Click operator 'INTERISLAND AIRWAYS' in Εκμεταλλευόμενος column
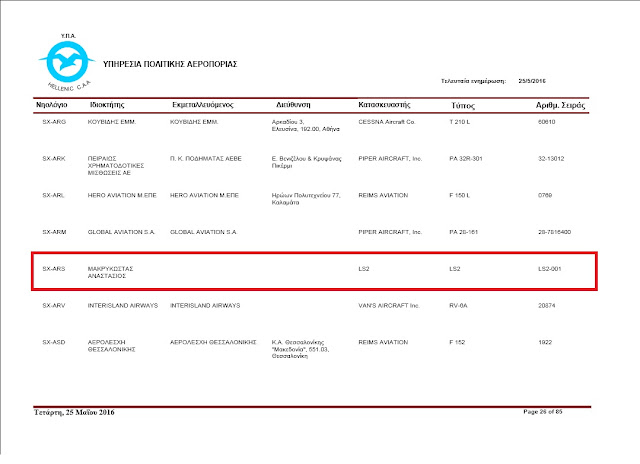This screenshot has width=640, height=464. [x=205, y=305]
